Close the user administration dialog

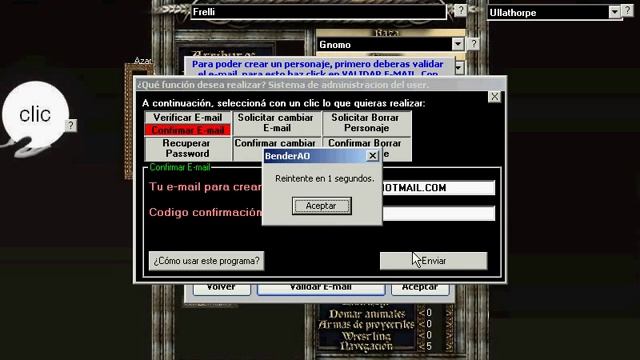(494, 97)
